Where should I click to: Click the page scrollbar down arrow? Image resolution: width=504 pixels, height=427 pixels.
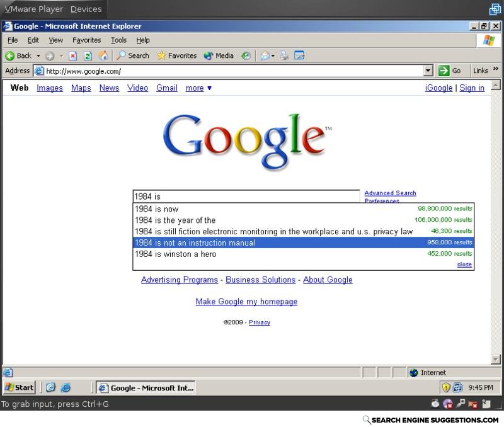tap(495, 359)
